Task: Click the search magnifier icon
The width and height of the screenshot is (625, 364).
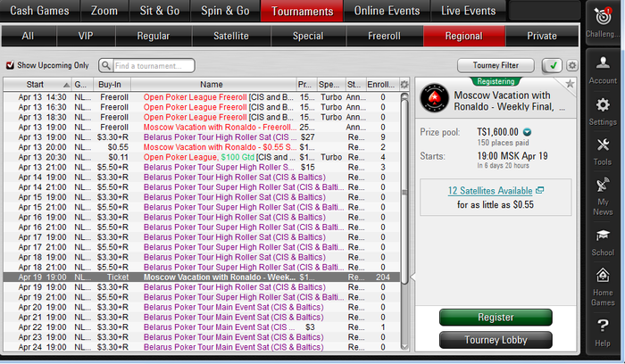Action: [105, 65]
